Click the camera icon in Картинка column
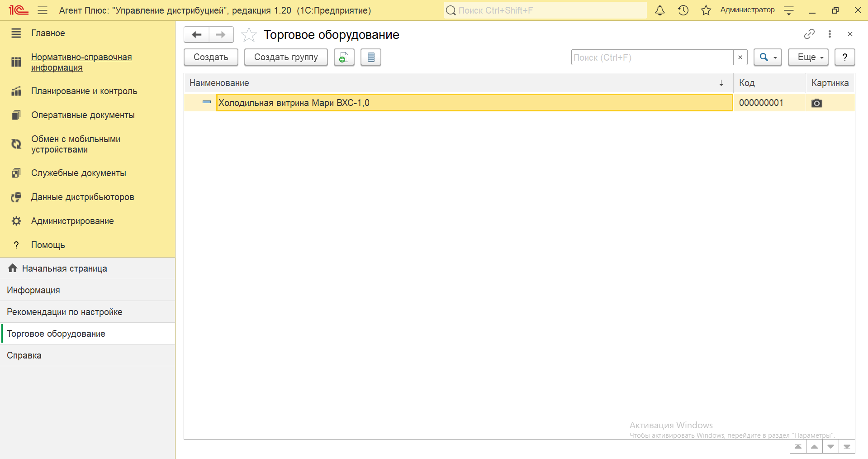 click(x=816, y=103)
